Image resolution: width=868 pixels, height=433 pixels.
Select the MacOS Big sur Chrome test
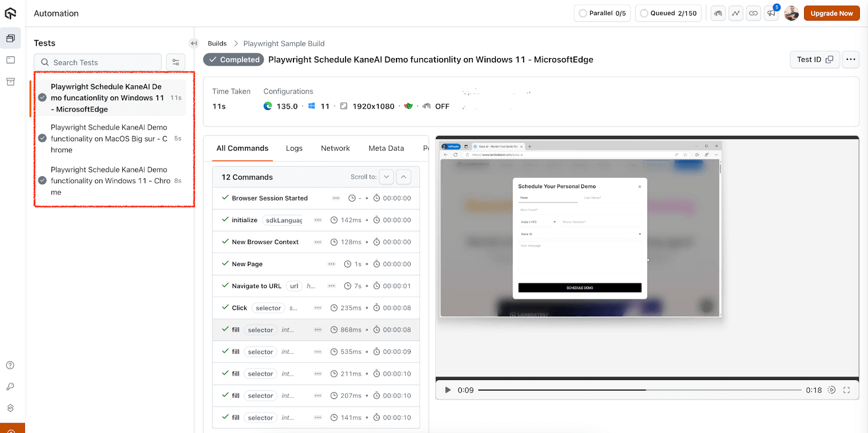click(111, 139)
